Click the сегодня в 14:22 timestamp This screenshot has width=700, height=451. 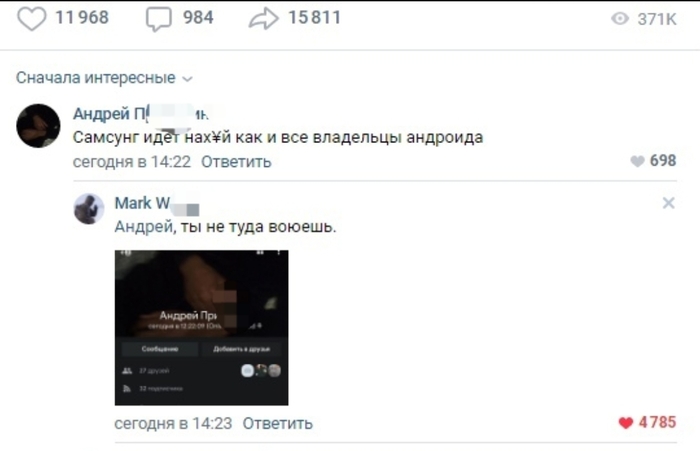point(132,162)
